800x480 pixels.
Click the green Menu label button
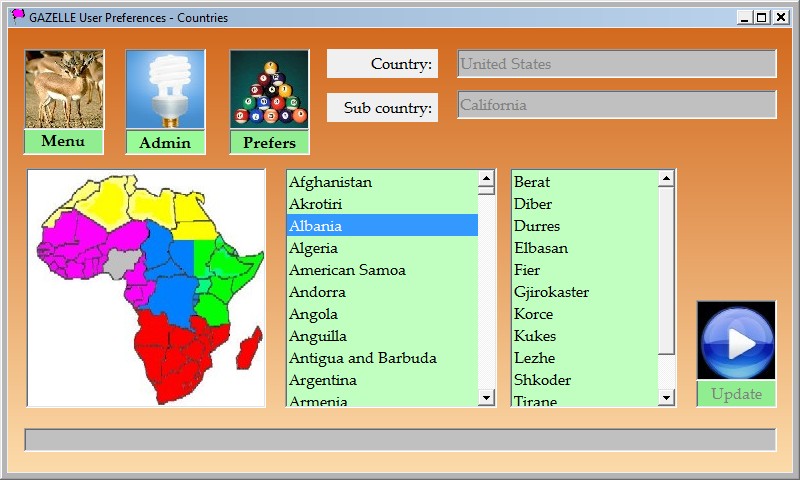63,141
